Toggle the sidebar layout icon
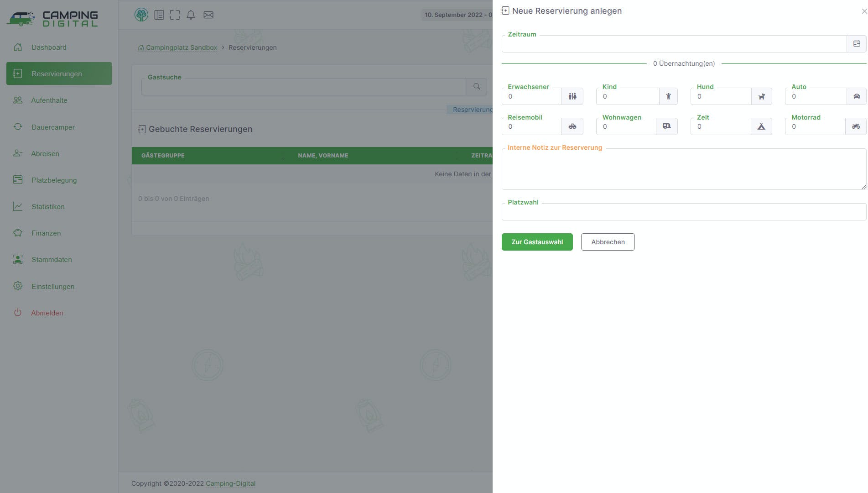Image resolution: width=868 pixels, height=493 pixels. 159,15
